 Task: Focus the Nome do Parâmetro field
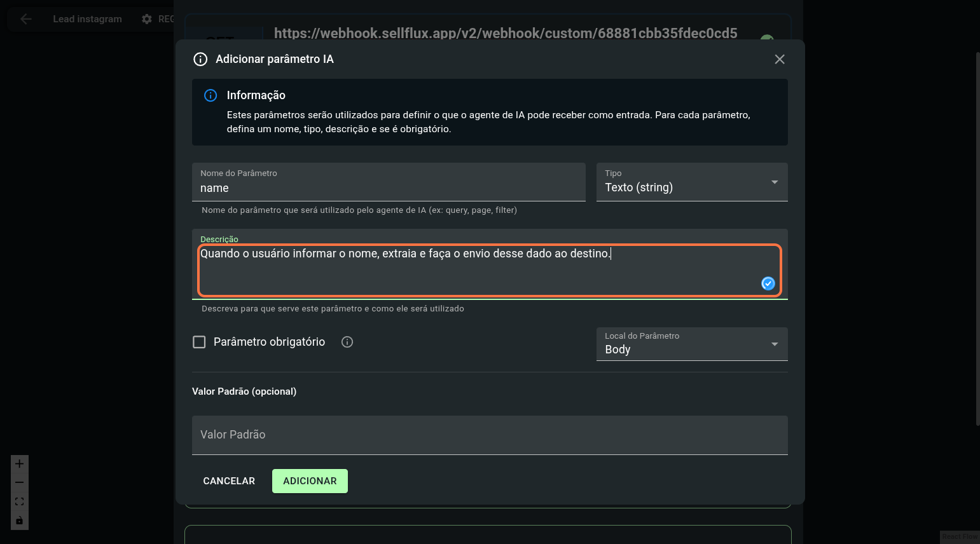click(x=388, y=188)
